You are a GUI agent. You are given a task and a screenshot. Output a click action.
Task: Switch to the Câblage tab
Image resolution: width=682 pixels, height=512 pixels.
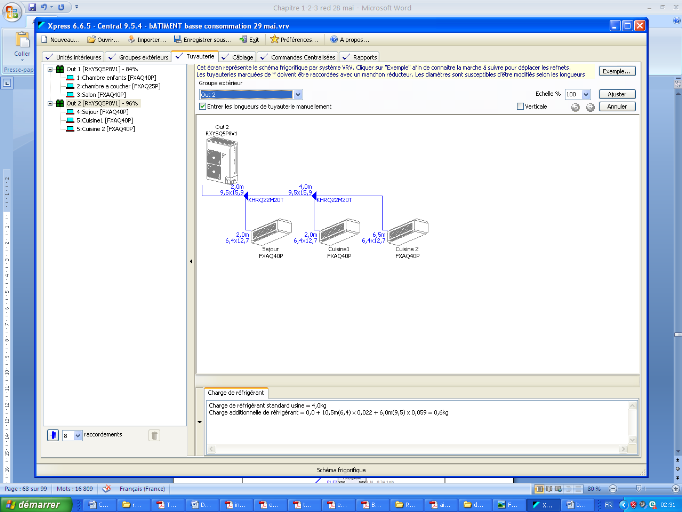(241, 57)
